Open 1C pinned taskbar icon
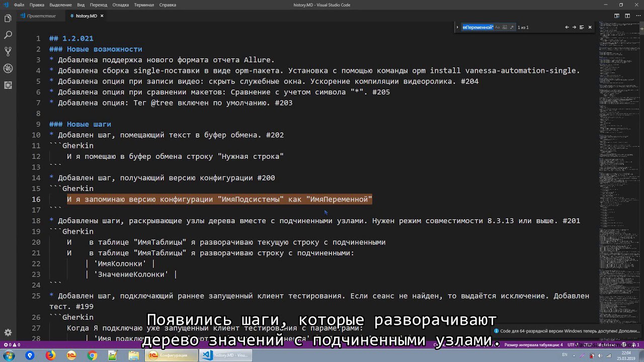The image size is (644, 362). (x=71, y=355)
